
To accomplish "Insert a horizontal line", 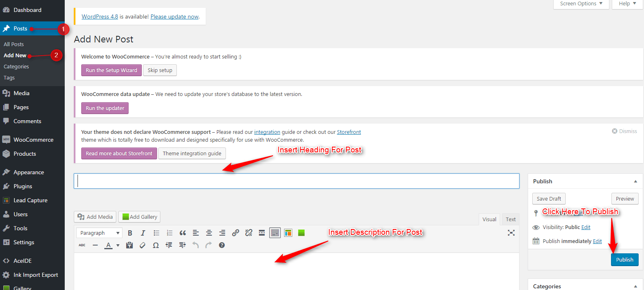I will [95, 245].
